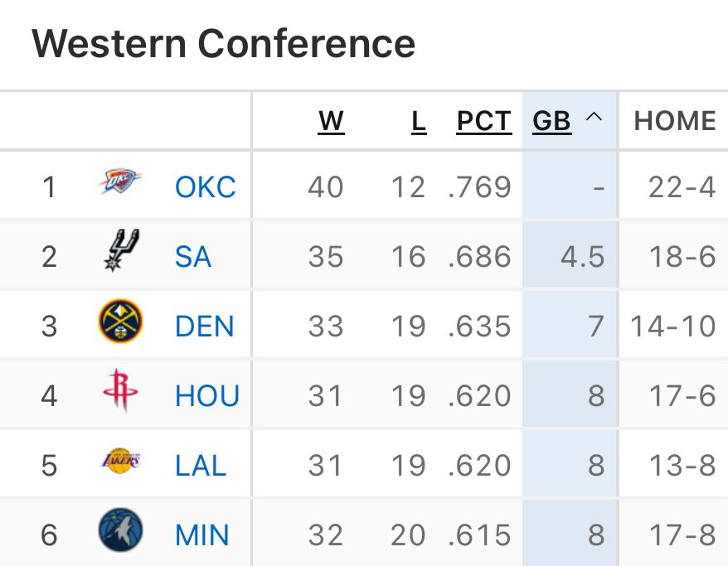
Task: Click the San Antonio Spurs logo
Action: pos(121,249)
